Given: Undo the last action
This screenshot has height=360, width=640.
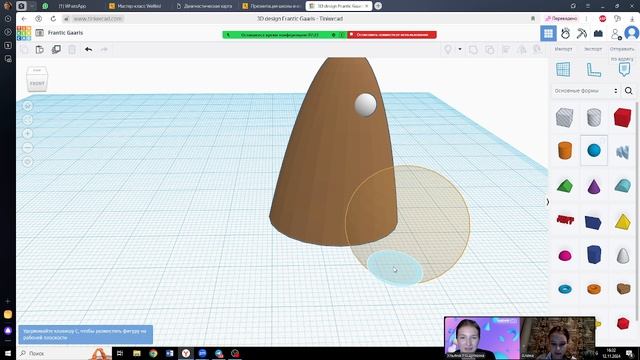Looking at the screenshot, I should (88, 49).
